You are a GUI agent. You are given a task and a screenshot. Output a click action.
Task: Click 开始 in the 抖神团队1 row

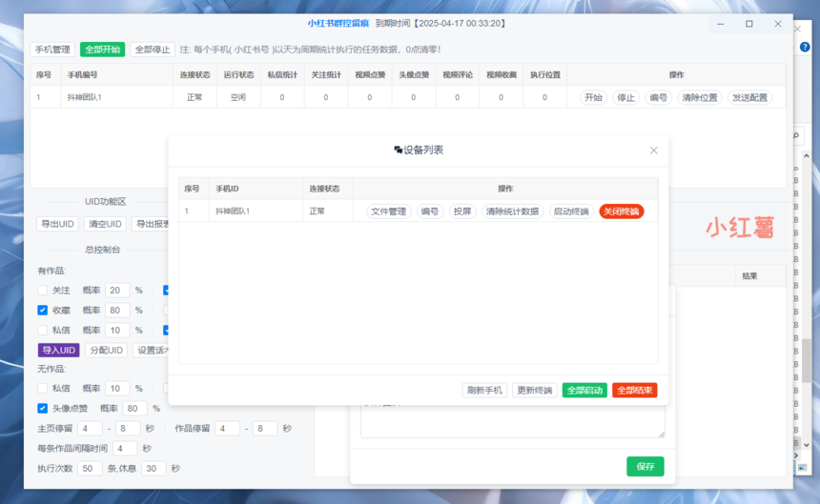pos(594,98)
